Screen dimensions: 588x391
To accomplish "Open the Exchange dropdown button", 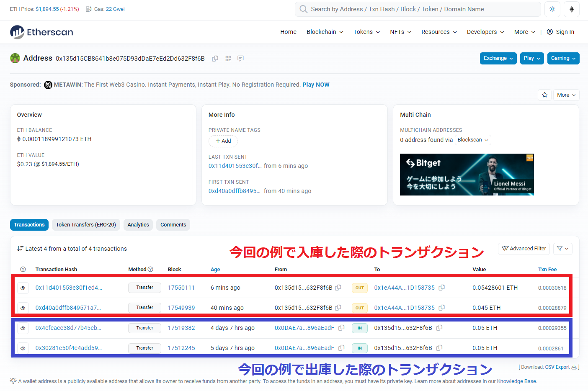I will click(498, 58).
